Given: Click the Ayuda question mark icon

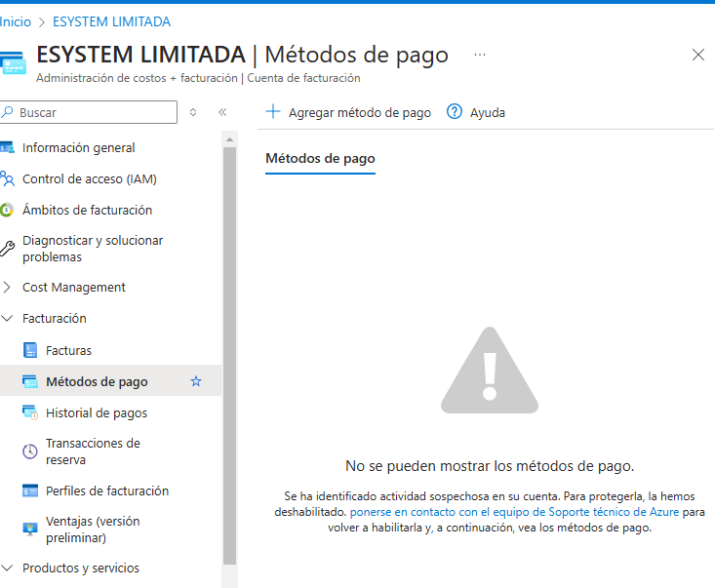Looking at the screenshot, I should tap(455, 112).
